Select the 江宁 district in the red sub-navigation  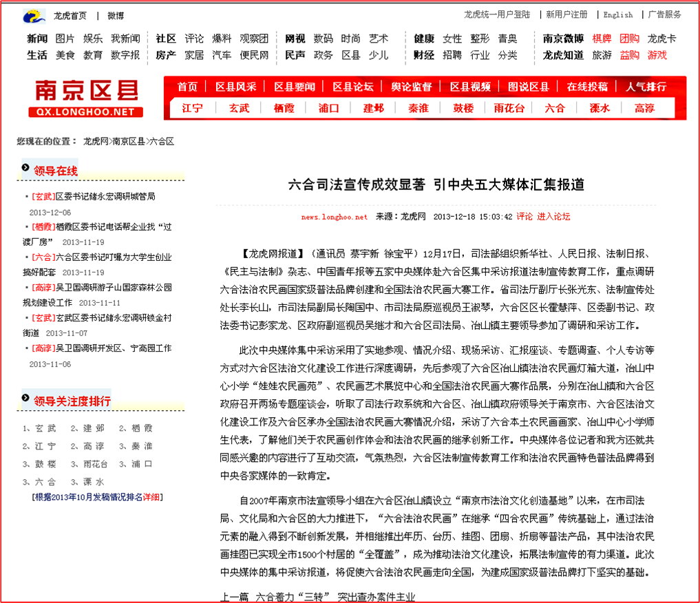click(x=193, y=109)
